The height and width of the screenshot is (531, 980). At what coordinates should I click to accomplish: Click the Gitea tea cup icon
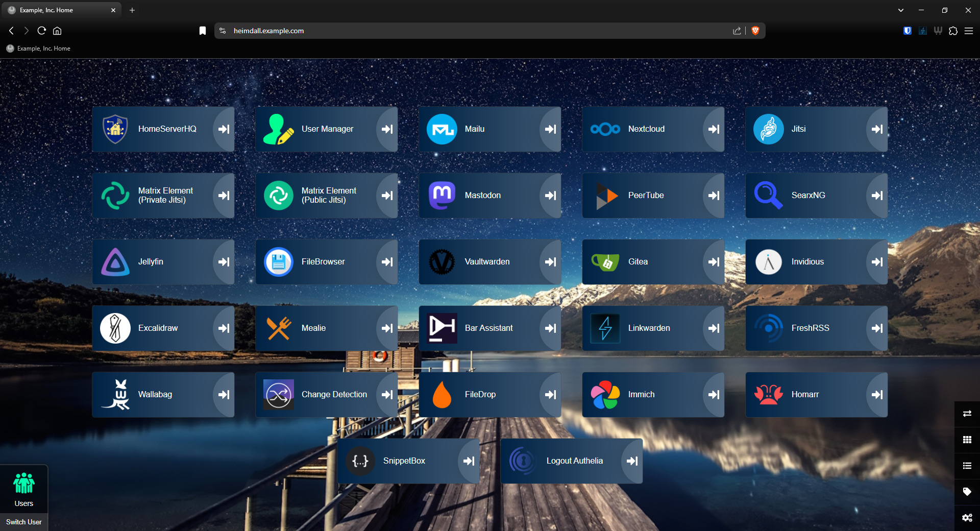coord(605,262)
